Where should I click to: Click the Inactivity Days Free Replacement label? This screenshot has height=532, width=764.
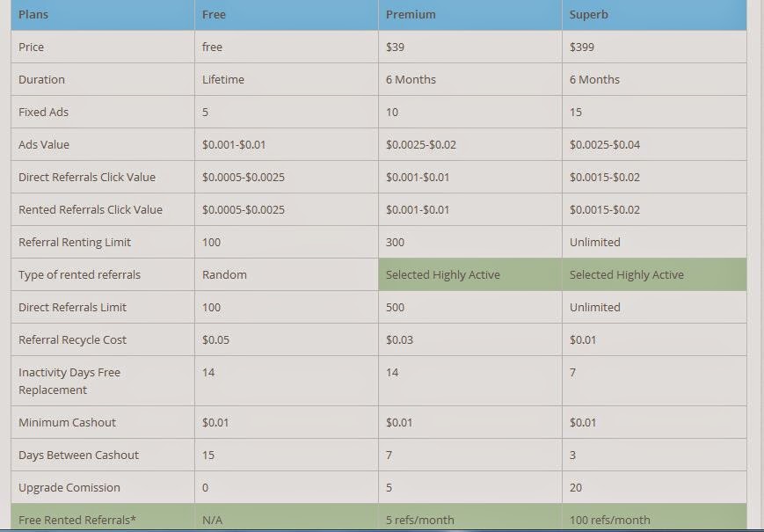pyautogui.click(x=69, y=381)
